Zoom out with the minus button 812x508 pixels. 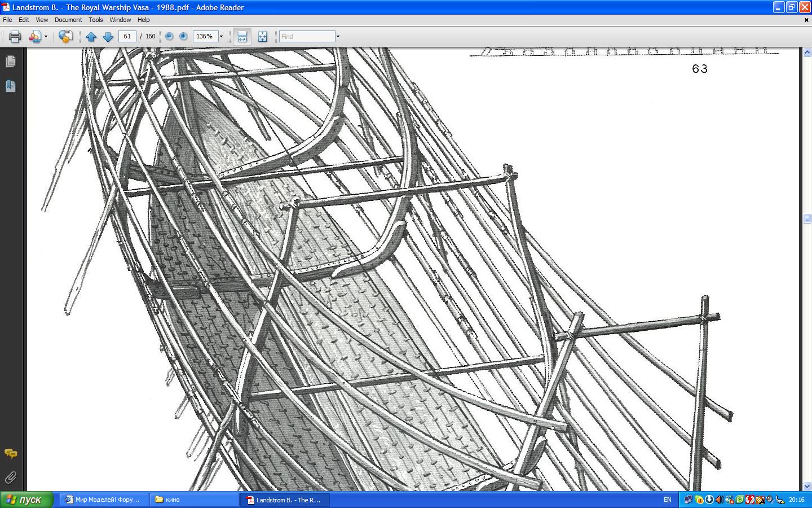(x=169, y=36)
